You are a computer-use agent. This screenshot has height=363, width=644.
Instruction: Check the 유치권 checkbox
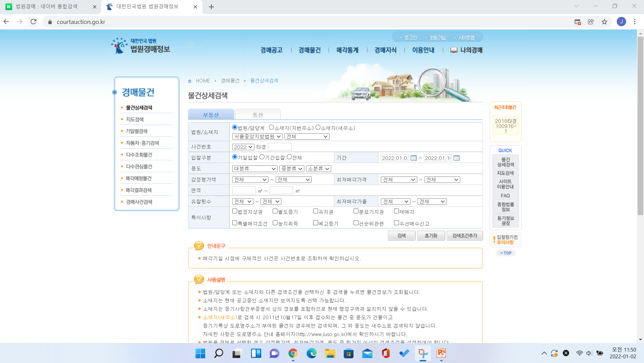(315, 211)
